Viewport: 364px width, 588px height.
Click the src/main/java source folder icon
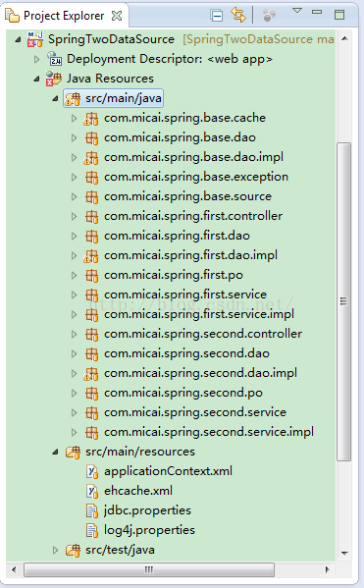click(x=73, y=98)
